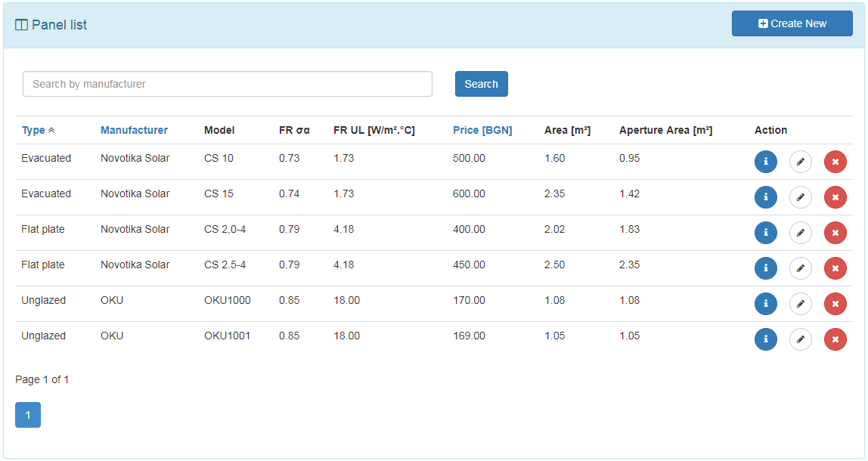The width and height of the screenshot is (868, 461).
Task: Go to page 1 in pagination
Action: click(x=28, y=414)
